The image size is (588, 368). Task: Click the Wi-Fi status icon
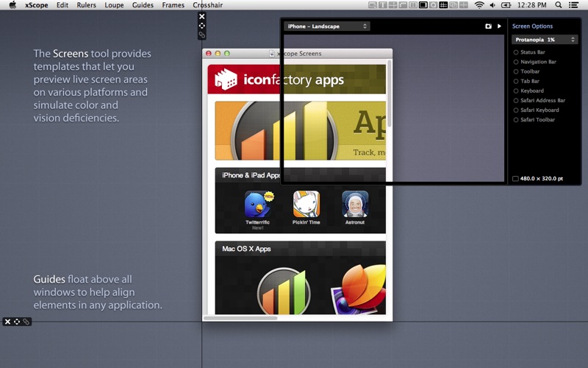(479, 5)
